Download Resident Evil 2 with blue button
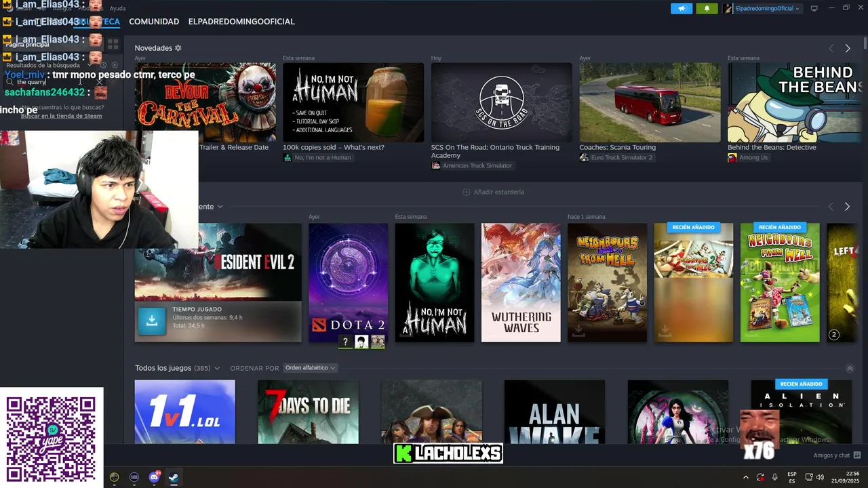The height and width of the screenshot is (488, 868). pos(152,321)
